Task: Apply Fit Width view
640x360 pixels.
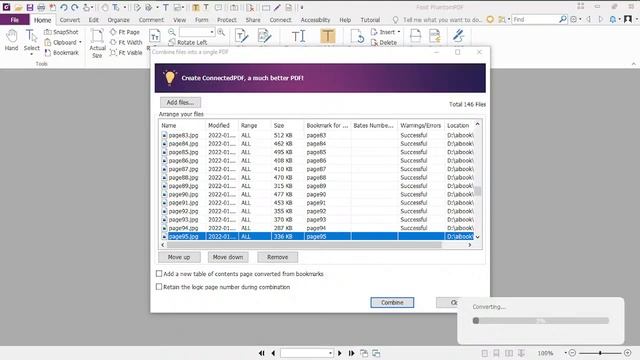Action: [126, 42]
